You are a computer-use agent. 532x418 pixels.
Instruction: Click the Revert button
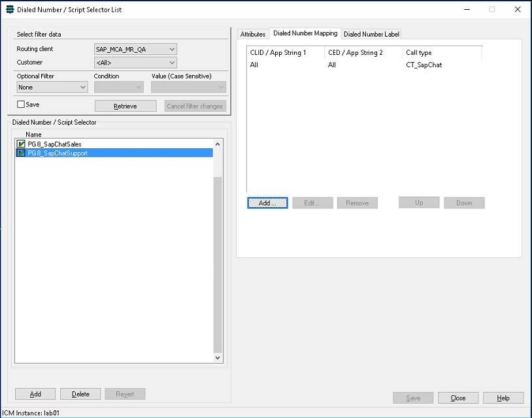(125, 394)
